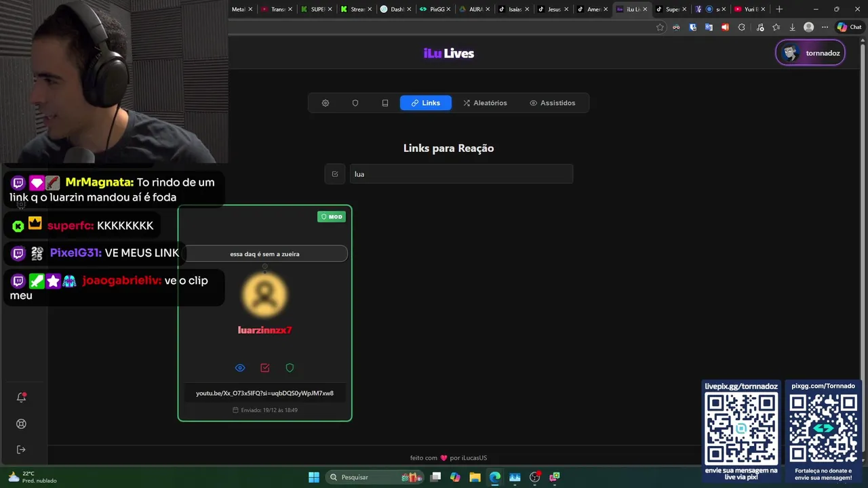Click the luarzinnzx7 avatar image

point(265,294)
